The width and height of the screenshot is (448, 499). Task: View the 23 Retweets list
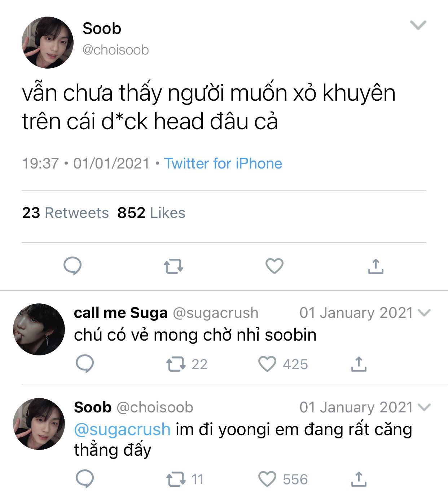pos(65,213)
